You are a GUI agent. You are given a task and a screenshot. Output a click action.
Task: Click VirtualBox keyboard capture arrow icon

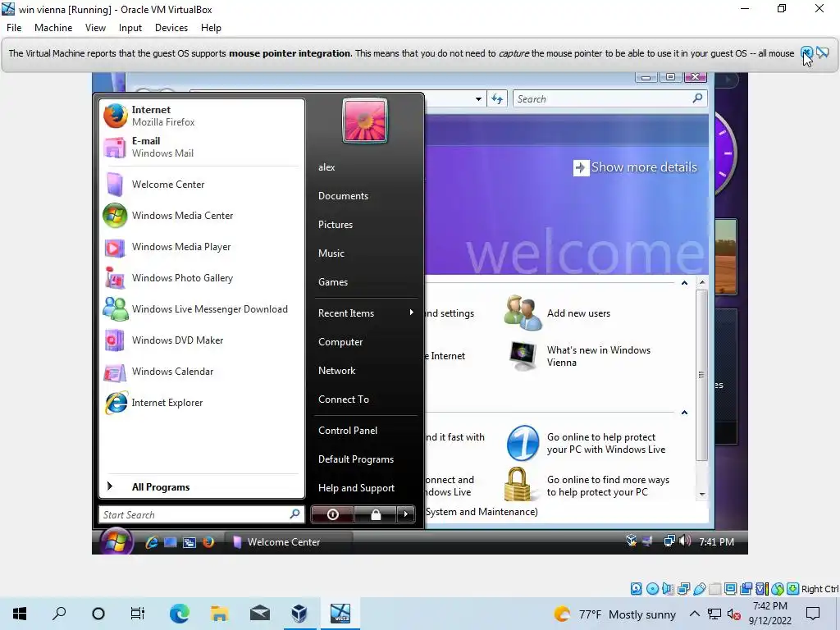pos(793,589)
